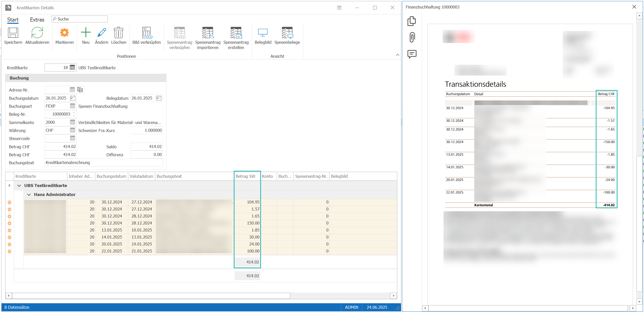Sort by Betrag SW column header
Image resolution: width=644 pixels, height=312 pixels.
click(x=247, y=176)
